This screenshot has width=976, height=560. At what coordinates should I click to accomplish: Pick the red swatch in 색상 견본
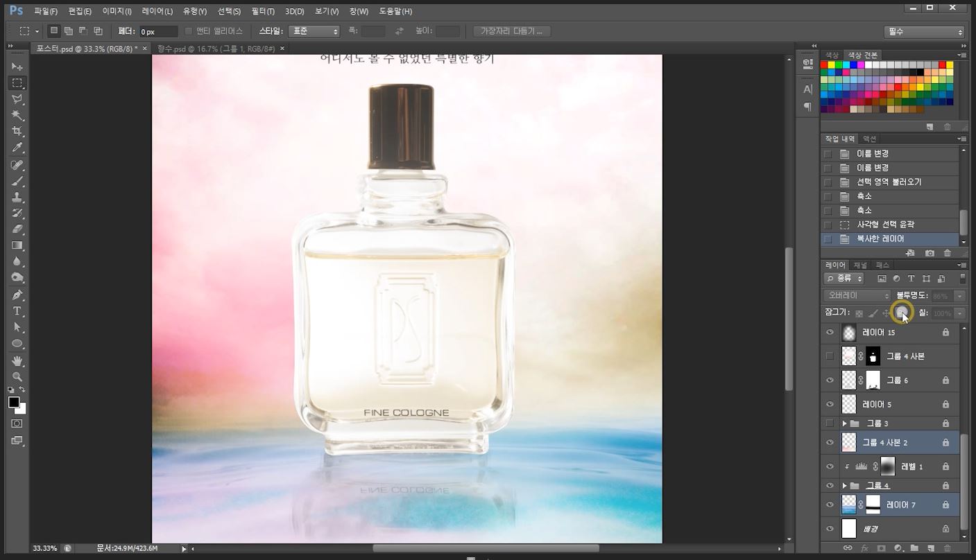point(824,64)
